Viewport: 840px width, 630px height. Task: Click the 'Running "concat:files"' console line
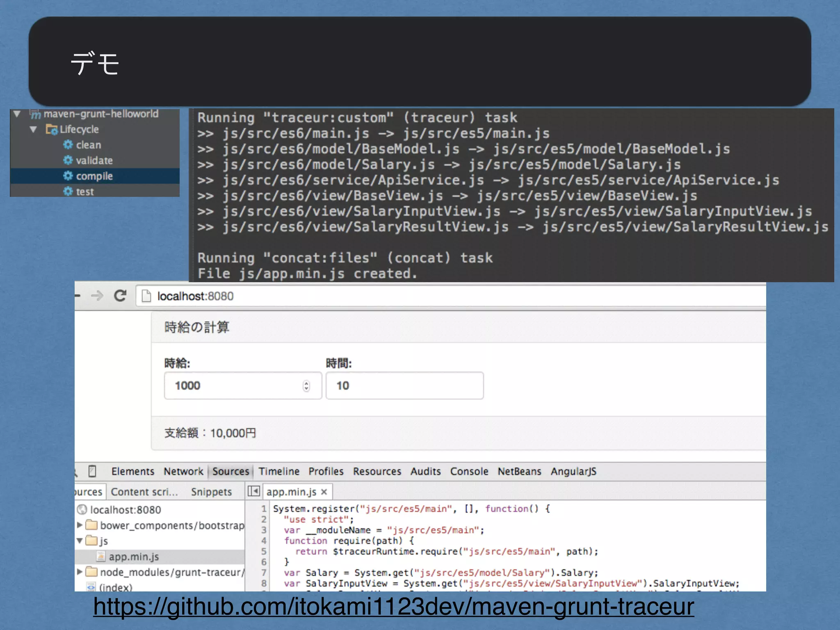pos(345,258)
